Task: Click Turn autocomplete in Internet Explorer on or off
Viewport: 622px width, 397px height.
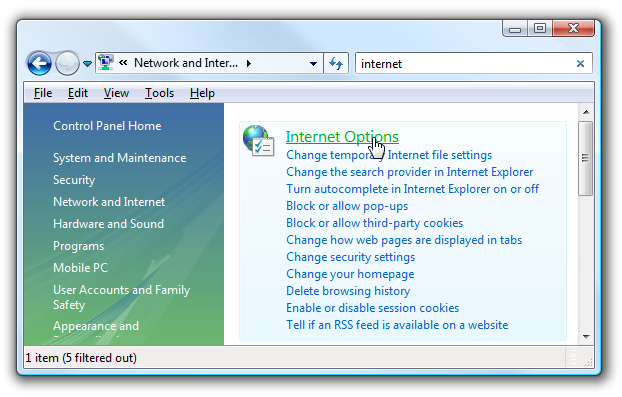Action: click(x=412, y=189)
